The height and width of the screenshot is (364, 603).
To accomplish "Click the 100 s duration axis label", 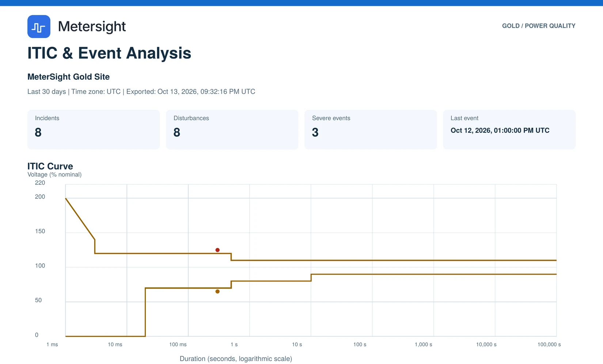I will [x=360, y=345].
